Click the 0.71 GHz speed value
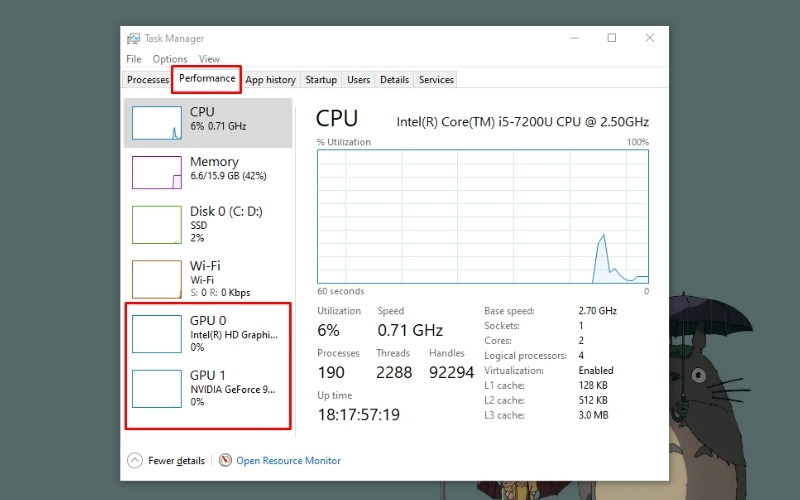 [410, 330]
